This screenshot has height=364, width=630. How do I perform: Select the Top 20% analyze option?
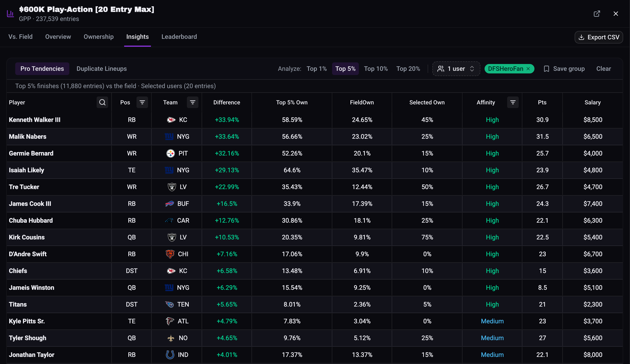pyautogui.click(x=408, y=69)
